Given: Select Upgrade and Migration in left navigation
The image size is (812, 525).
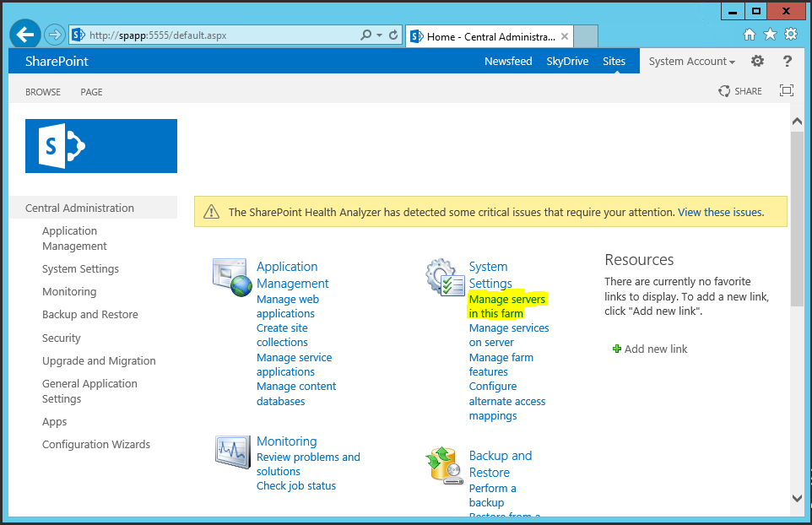Looking at the screenshot, I should click(99, 361).
